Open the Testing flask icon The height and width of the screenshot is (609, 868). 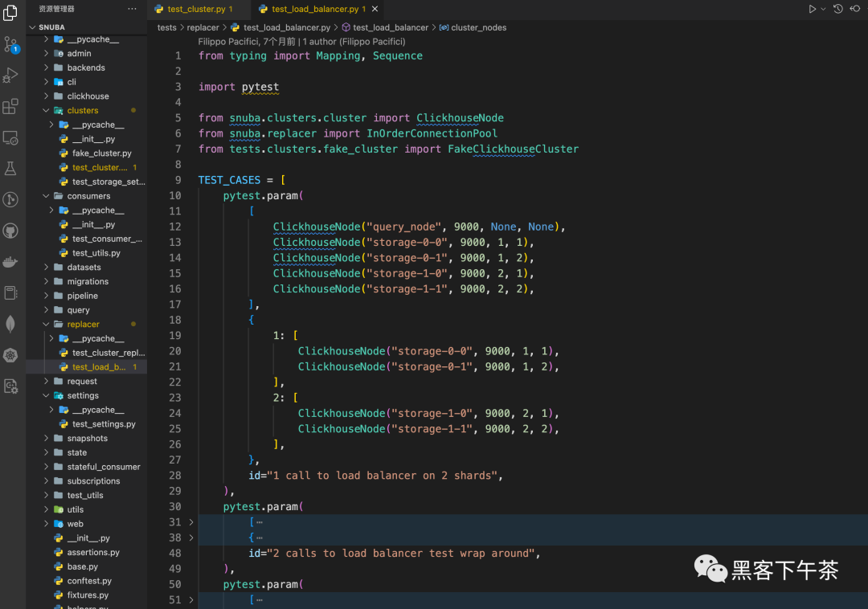coord(10,169)
